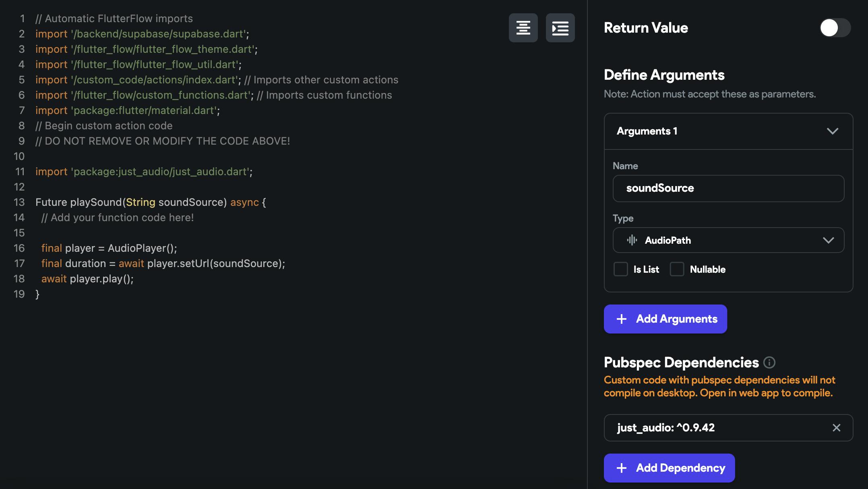The height and width of the screenshot is (489, 868).
Task: Click the just_audio import on line 11
Action: tap(144, 172)
